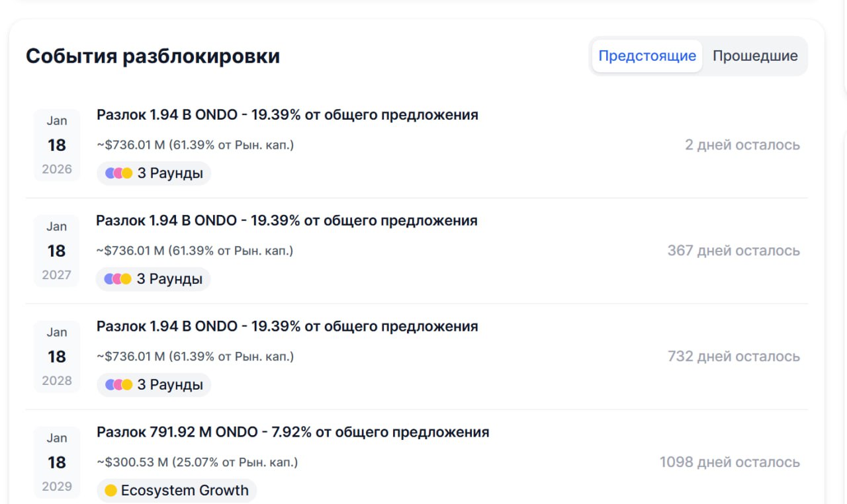Expand the 3 Раунды details for the 2027 unlock

(x=154, y=278)
